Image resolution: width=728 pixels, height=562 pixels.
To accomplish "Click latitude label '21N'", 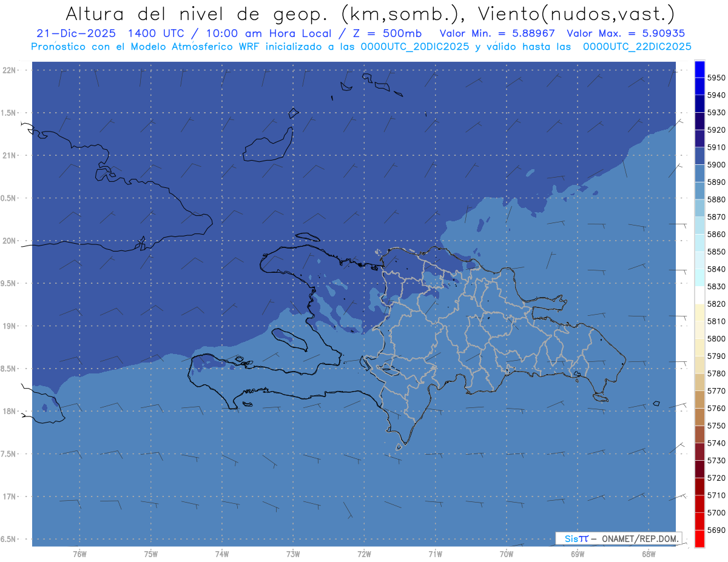I will (x=9, y=156).
